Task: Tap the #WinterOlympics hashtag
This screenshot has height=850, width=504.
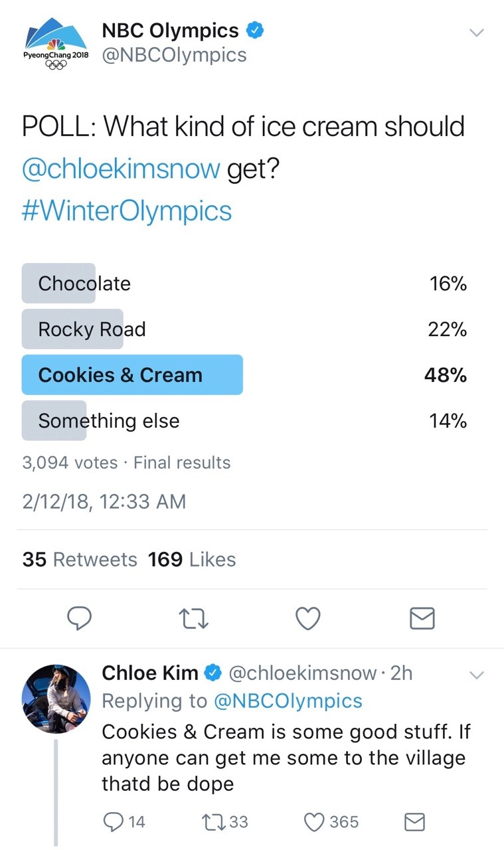Action: [x=127, y=211]
